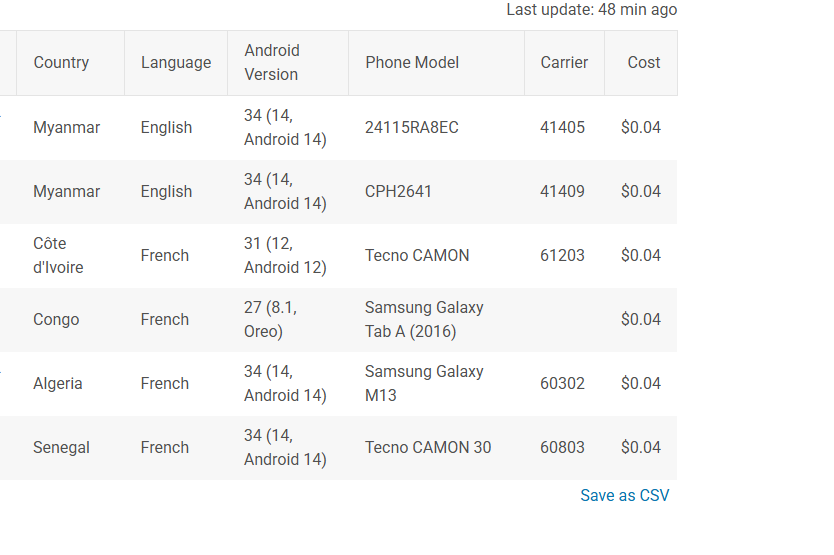Click carrier code 60803
The height and width of the screenshot is (555, 834).
click(x=562, y=447)
